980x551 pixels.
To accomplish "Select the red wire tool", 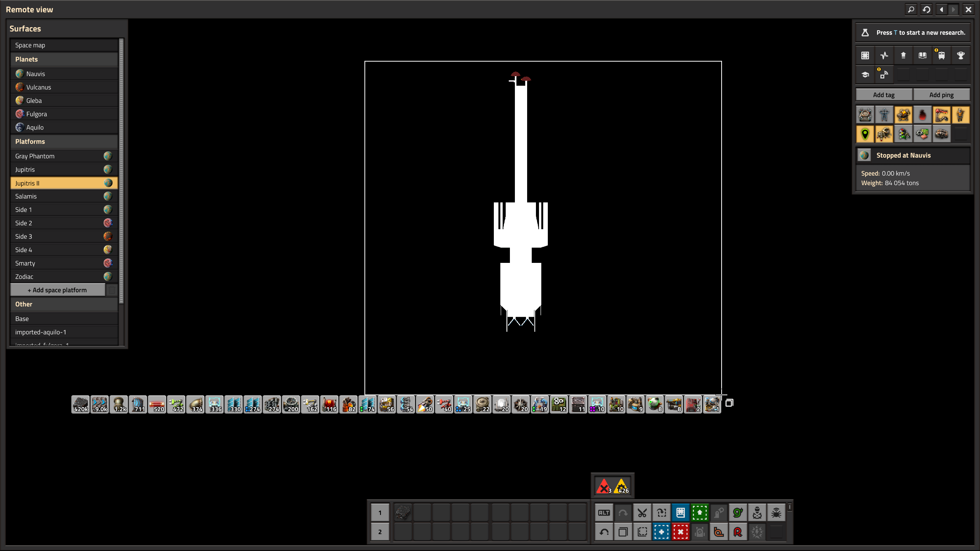I will click(x=738, y=532).
